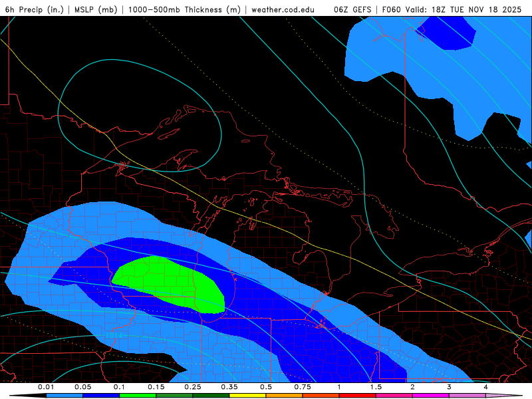Screen dimensions: 532x399
Task: Select the bright green 0.1–0.15 legend swatch
Action: [x=138, y=396]
